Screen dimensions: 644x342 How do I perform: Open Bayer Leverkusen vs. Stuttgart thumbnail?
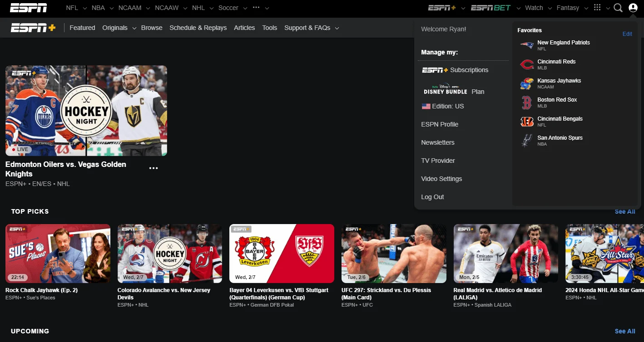282,254
